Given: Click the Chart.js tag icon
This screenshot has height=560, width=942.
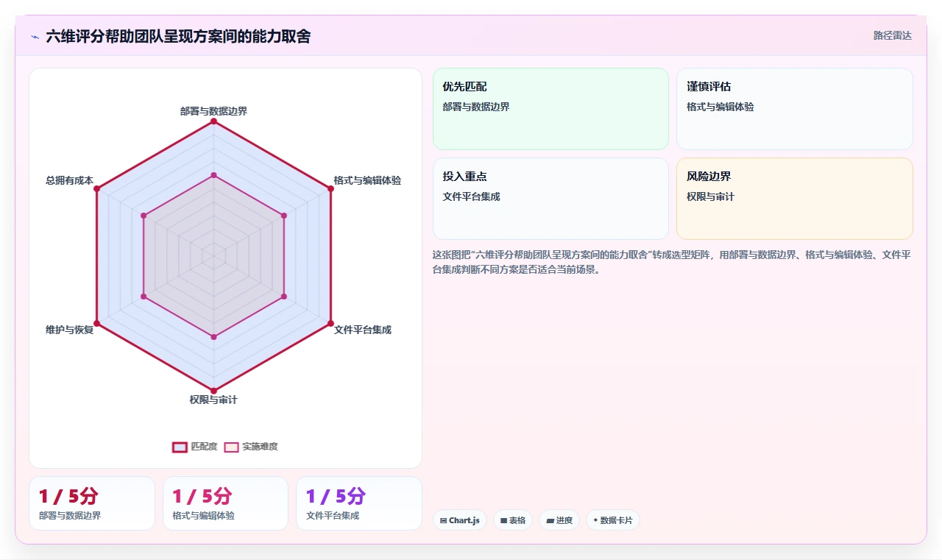Looking at the screenshot, I should (x=443, y=520).
